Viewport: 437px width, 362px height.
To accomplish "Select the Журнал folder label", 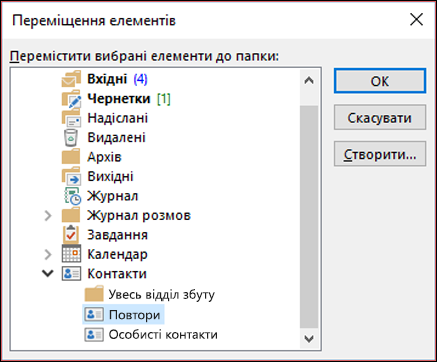I will click(113, 196).
